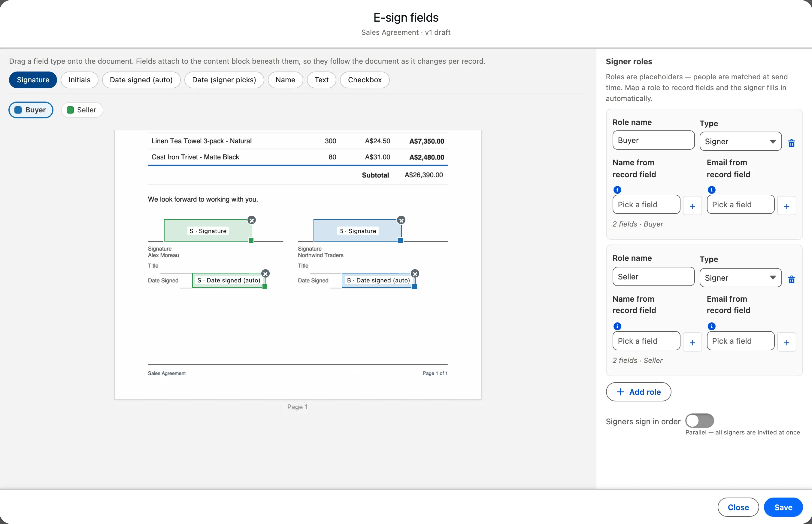
Task: Remove the B · Signature field
Action: click(401, 220)
